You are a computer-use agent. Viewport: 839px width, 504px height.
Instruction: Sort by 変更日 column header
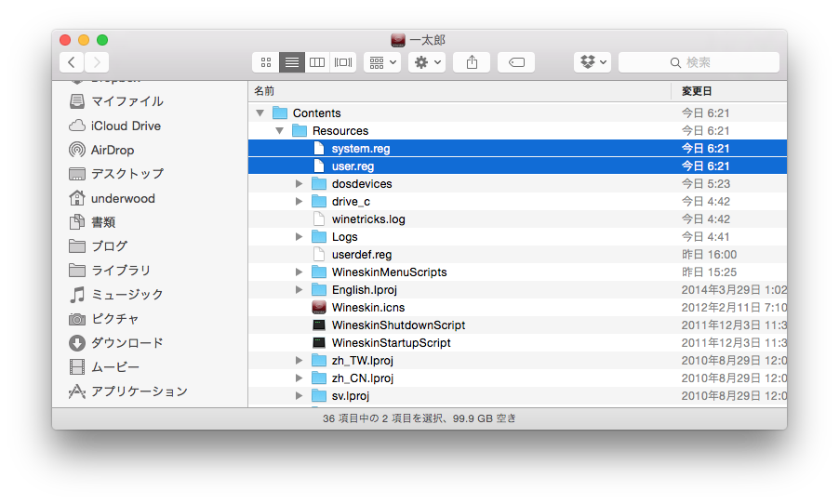coord(729,91)
